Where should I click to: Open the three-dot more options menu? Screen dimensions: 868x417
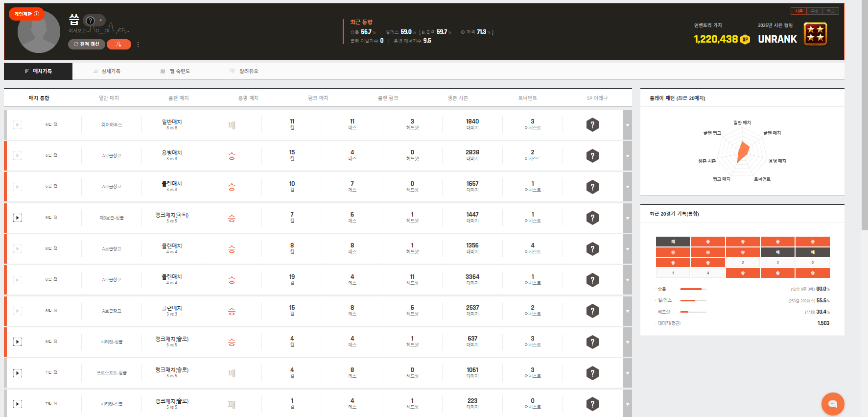(138, 45)
